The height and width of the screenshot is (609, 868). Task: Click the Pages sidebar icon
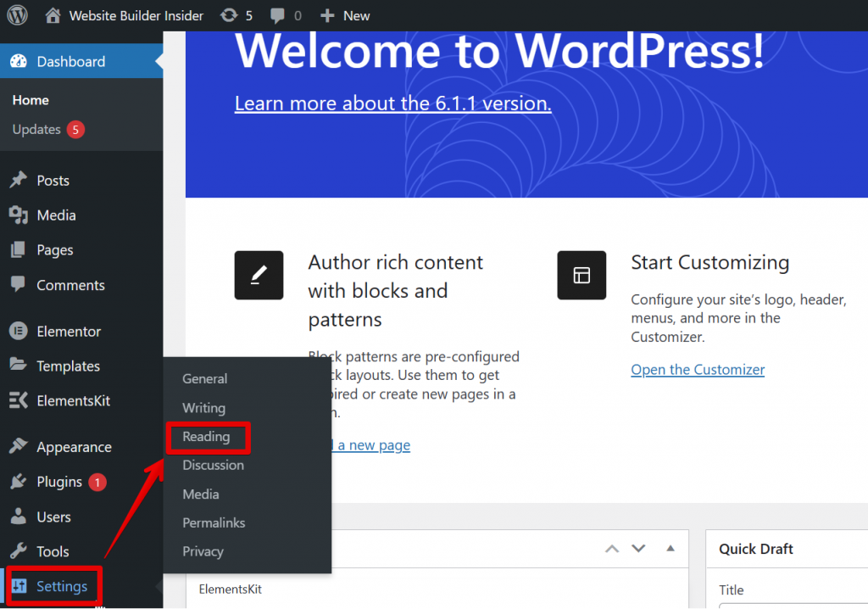coord(19,249)
